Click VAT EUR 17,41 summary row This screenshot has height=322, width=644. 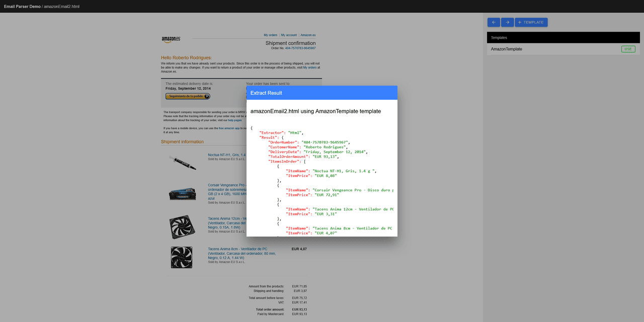[x=293, y=302]
